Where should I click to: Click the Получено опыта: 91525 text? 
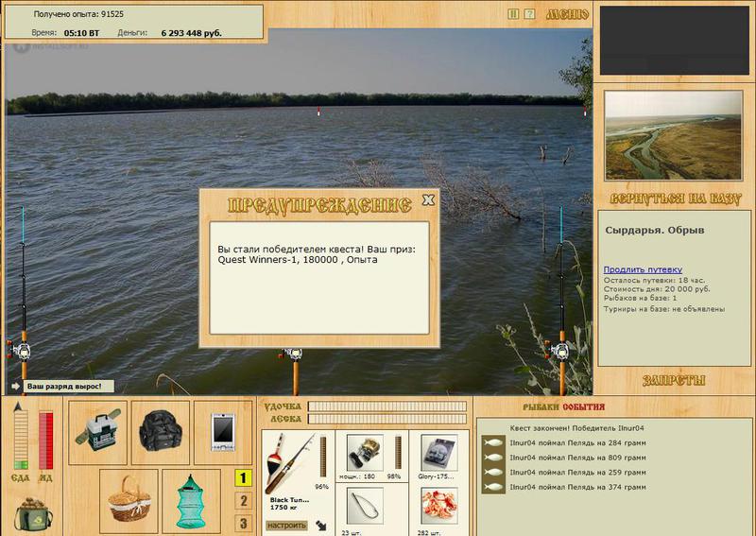[x=78, y=14]
